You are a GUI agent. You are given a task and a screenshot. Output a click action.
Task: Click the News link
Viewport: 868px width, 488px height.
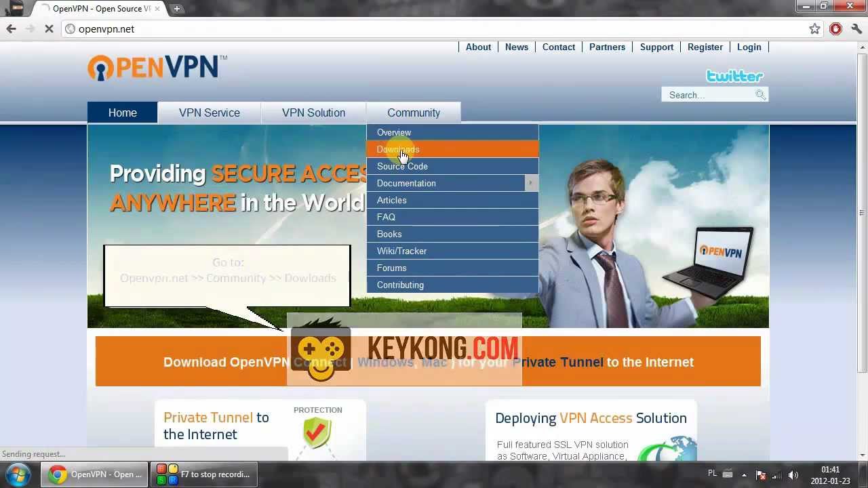(517, 47)
